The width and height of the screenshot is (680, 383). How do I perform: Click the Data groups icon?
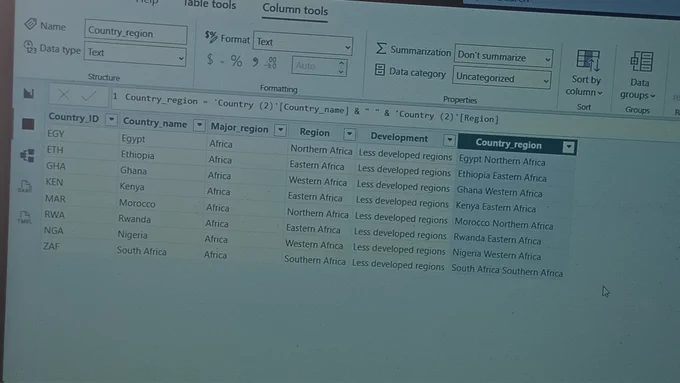tap(642, 62)
